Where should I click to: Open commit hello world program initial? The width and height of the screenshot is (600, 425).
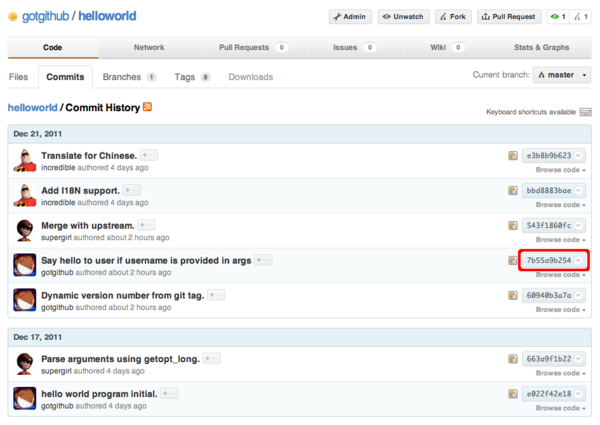[x=99, y=394]
